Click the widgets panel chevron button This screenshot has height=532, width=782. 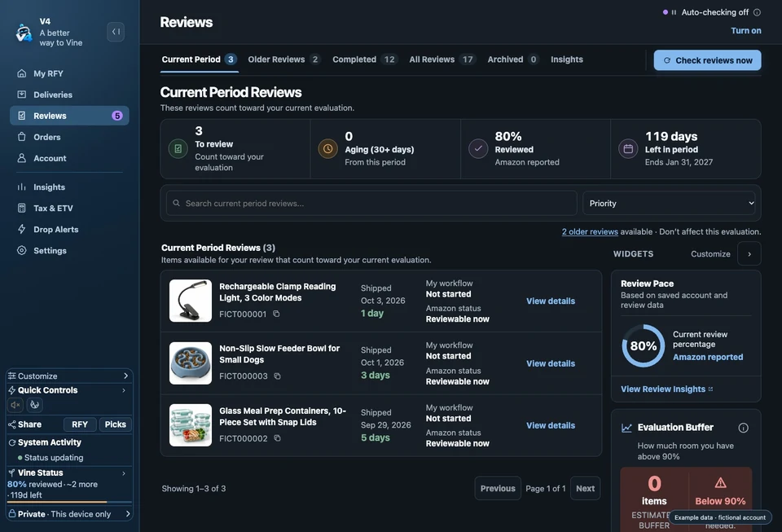(749, 254)
